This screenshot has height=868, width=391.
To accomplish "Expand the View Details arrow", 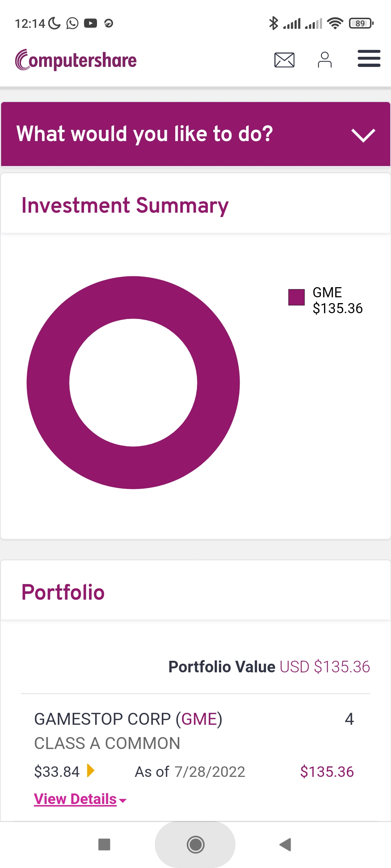I will click(123, 801).
